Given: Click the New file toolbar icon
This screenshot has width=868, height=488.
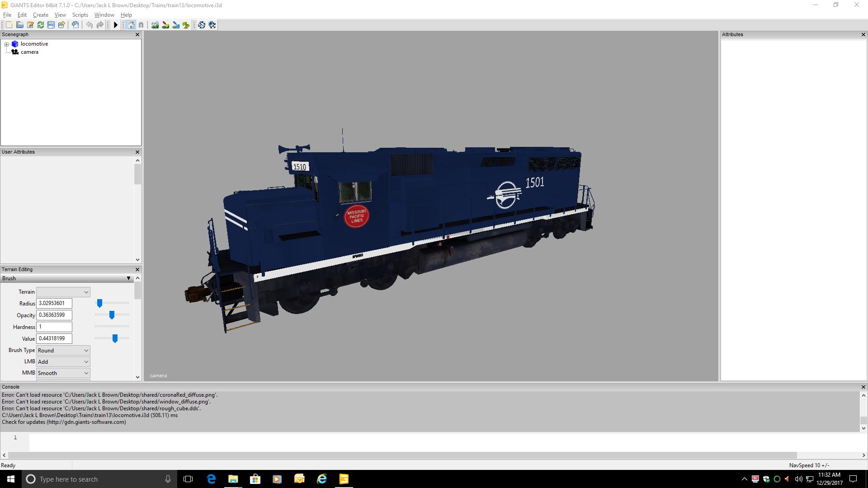Looking at the screenshot, I should tap(9, 25).
